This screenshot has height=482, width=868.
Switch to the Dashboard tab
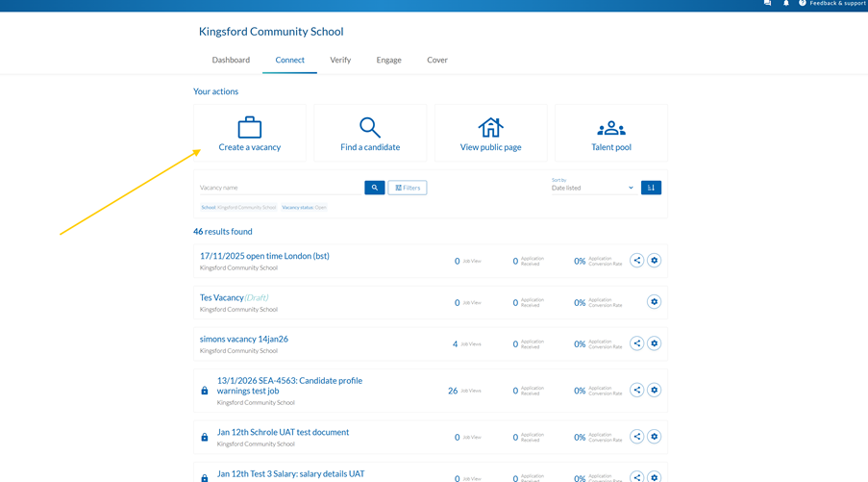coord(231,60)
